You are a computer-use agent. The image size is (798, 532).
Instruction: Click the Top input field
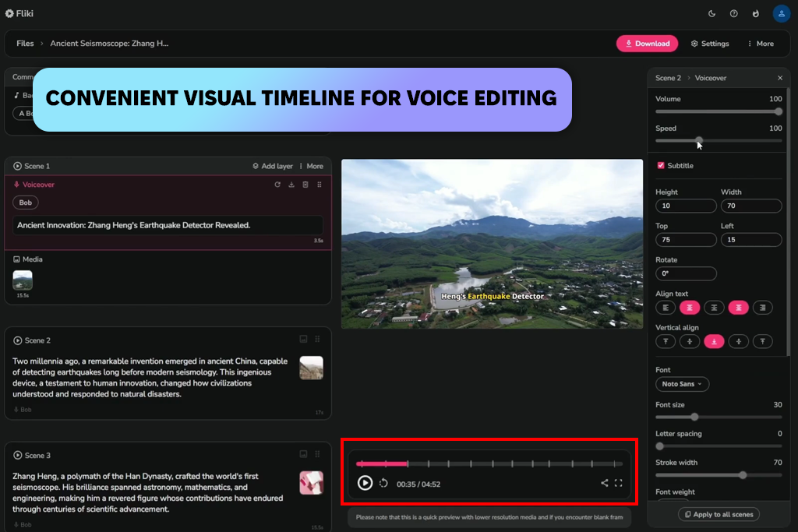pyautogui.click(x=686, y=240)
